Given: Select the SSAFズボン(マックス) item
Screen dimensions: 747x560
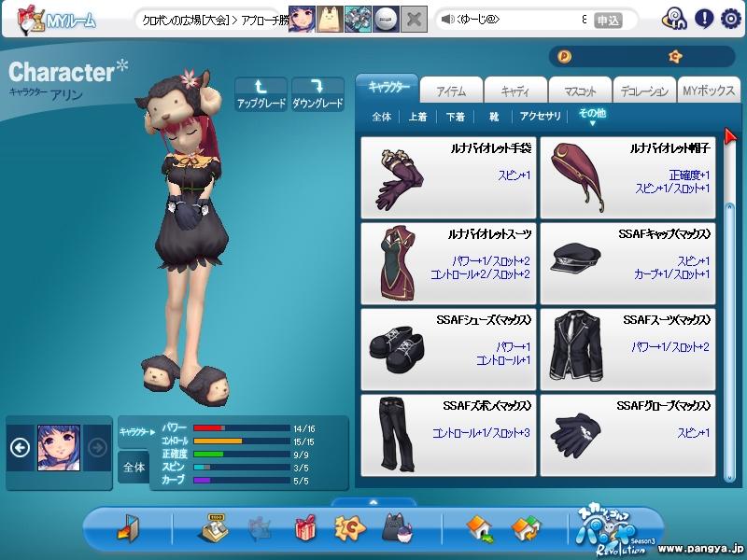Looking at the screenshot, I should pyautogui.click(x=448, y=435).
